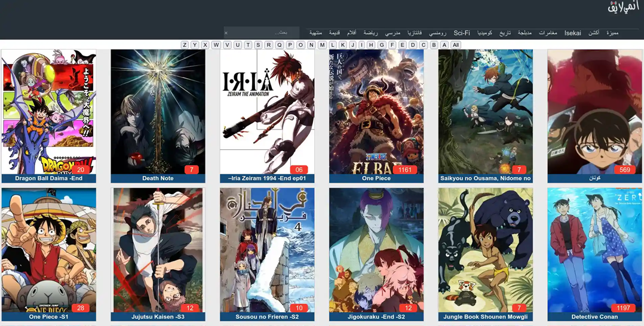Filter anime by letter D
The height and width of the screenshot is (326, 644).
413,45
